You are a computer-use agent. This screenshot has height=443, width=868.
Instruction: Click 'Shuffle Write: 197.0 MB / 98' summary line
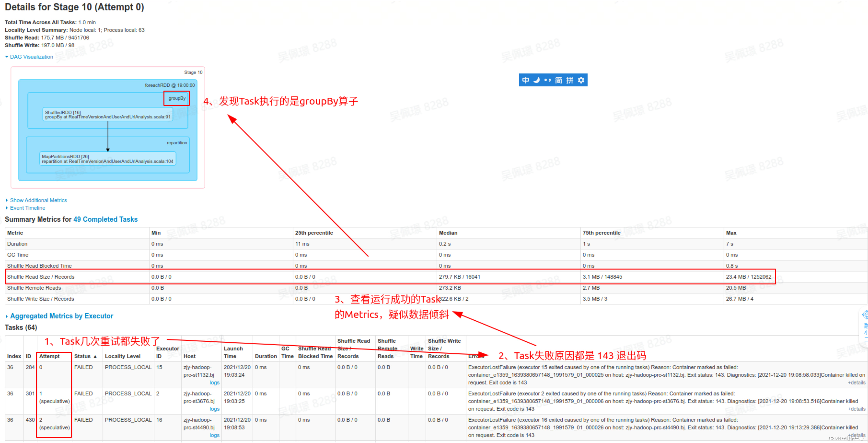[40, 45]
